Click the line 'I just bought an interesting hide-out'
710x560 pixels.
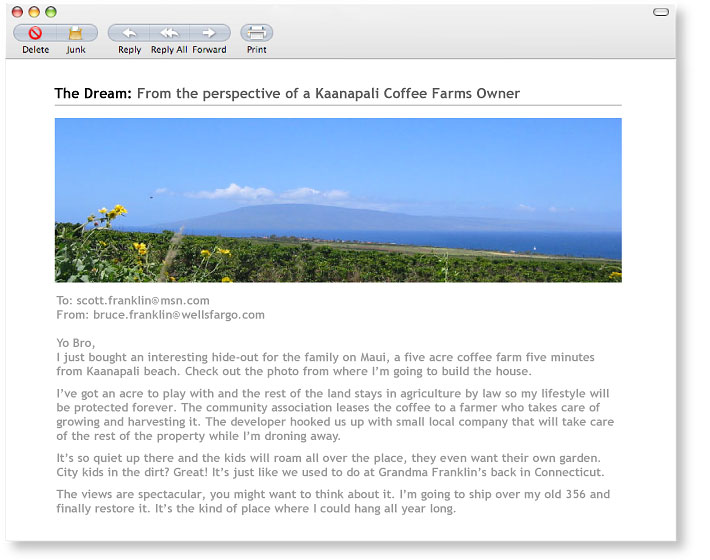tap(325, 357)
